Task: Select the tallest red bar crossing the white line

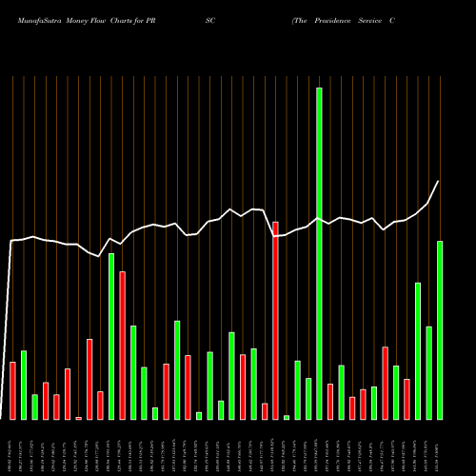Action: 275,321
